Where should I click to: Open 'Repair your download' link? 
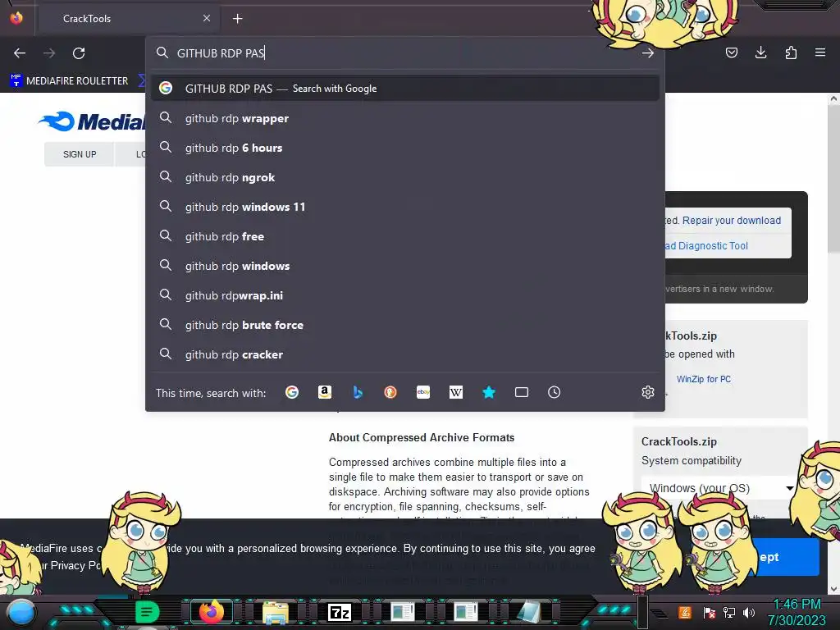coord(731,220)
